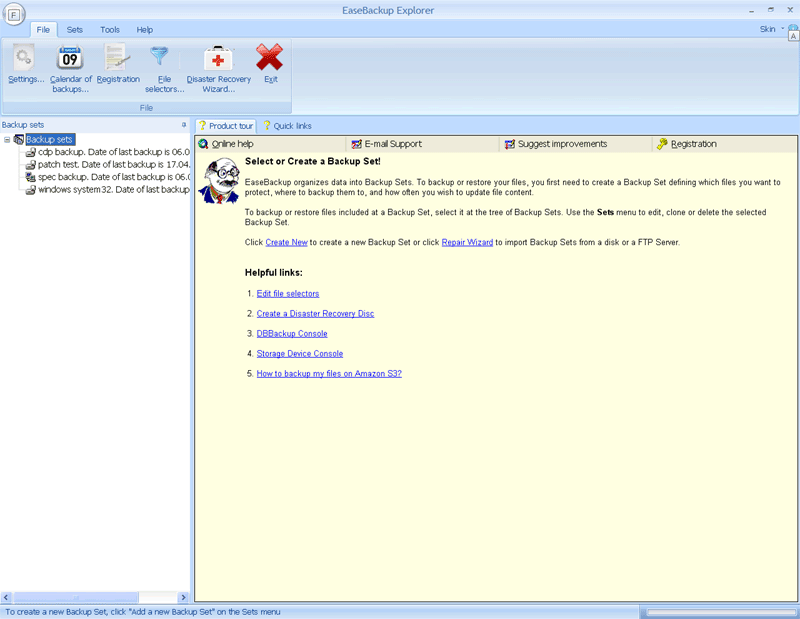Click the right scroll arrow of tree panel
800x619 pixels.
pos(183,597)
